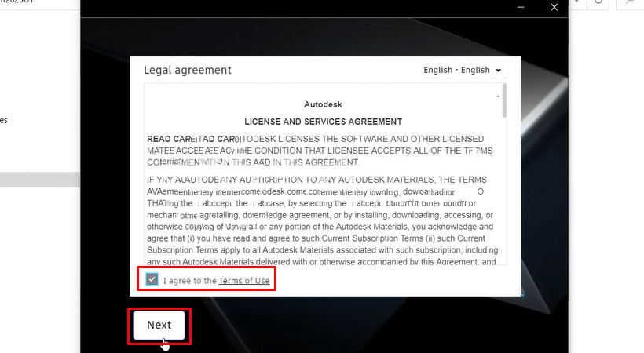
Task: Click the Next button
Action: (x=159, y=325)
